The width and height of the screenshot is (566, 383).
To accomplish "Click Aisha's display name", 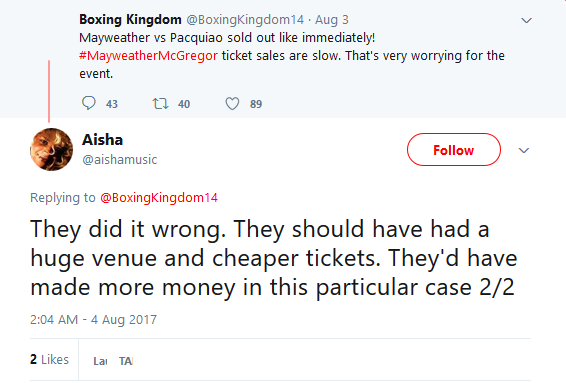I will 103,140.
